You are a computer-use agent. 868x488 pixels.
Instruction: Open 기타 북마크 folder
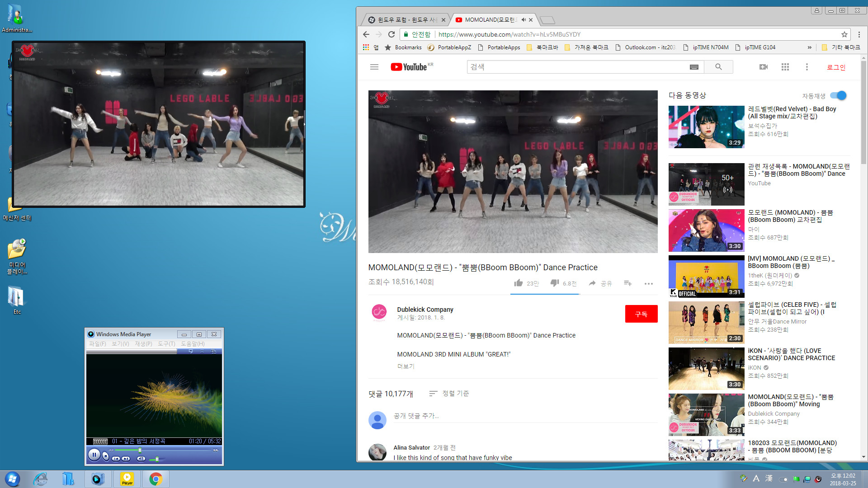pos(841,47)
